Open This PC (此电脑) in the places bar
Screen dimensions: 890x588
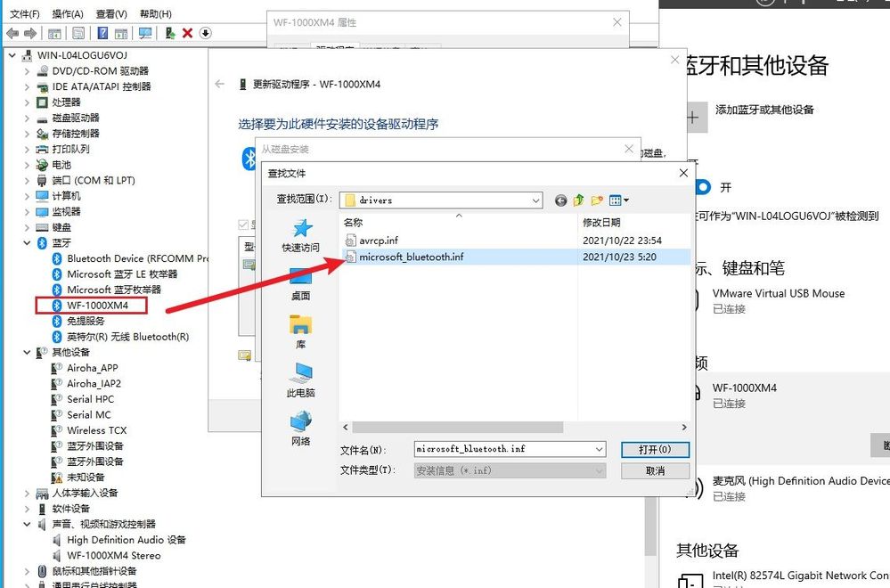click(x=301, y=380)
